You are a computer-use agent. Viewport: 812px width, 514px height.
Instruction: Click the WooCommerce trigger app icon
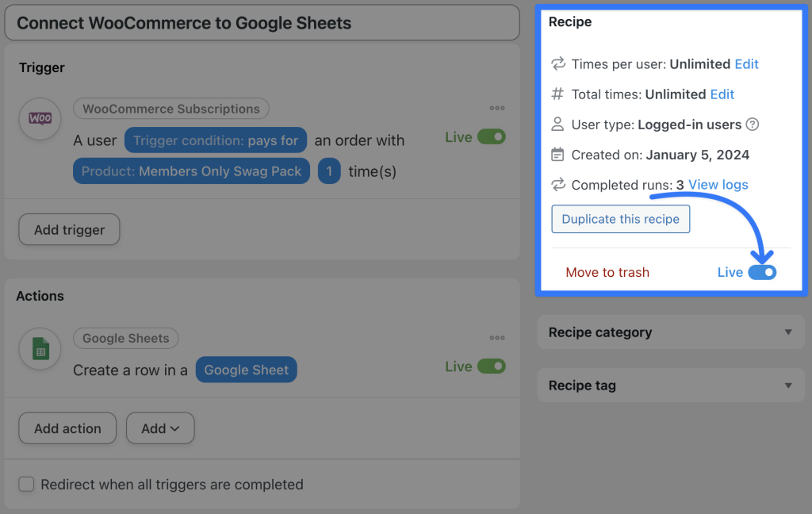point(40,119)
